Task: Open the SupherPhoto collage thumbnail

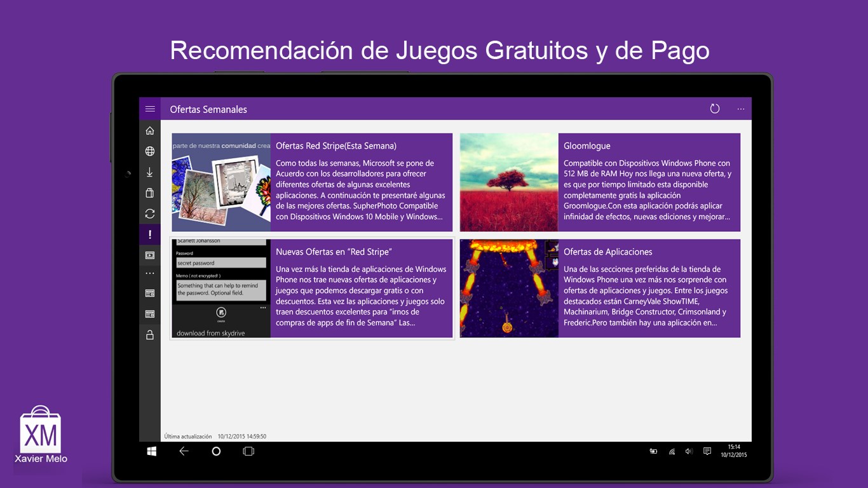Action: [x=221, y=182]
